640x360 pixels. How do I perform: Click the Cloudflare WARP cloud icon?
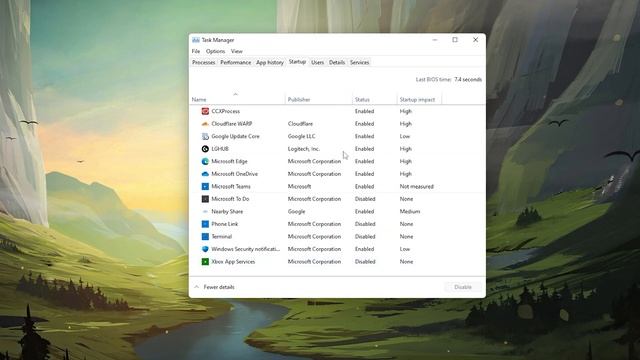[x=205, y=124]
